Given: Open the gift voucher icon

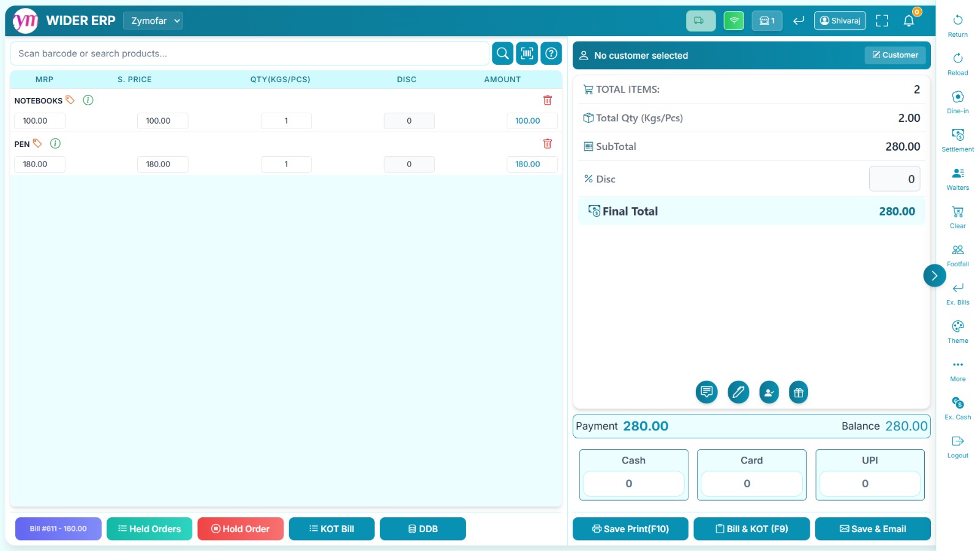Looking at the screenshot, I should tap(798, 392).
